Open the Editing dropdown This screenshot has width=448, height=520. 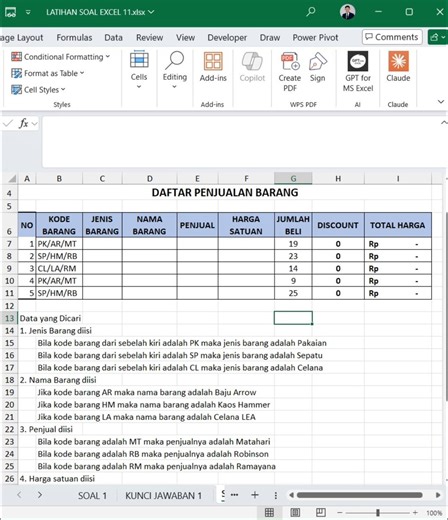click(175, 69)
